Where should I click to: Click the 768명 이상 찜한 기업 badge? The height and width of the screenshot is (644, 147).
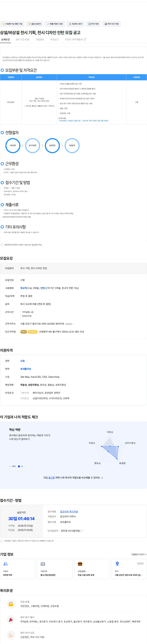click(12, 24)
